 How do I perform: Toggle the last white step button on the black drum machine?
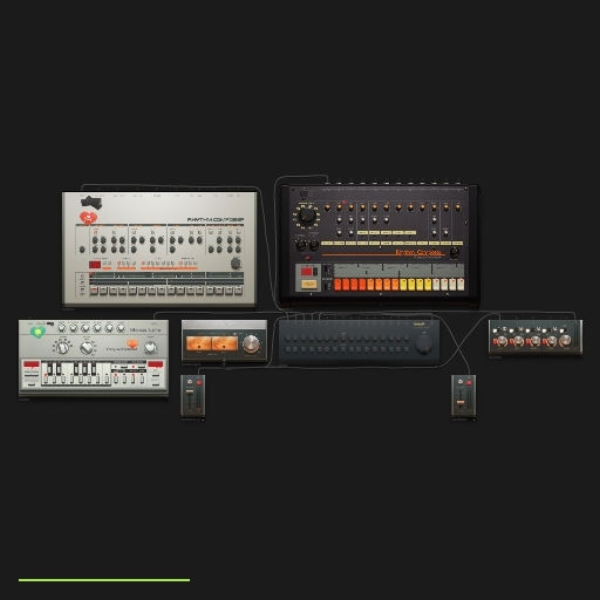tap(461, 284)
